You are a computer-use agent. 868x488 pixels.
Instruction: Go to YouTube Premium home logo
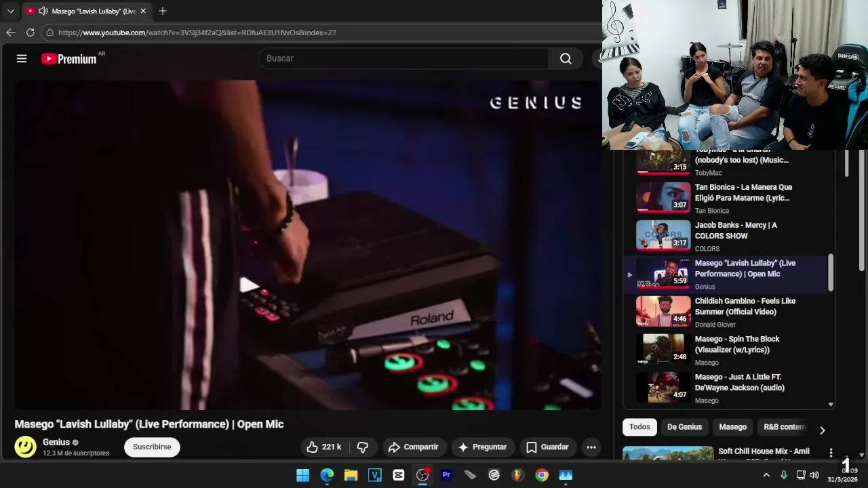68,59
